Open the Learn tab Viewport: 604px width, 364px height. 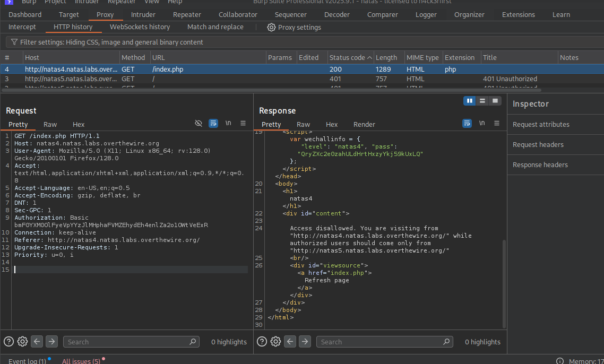tap(561, 15)
